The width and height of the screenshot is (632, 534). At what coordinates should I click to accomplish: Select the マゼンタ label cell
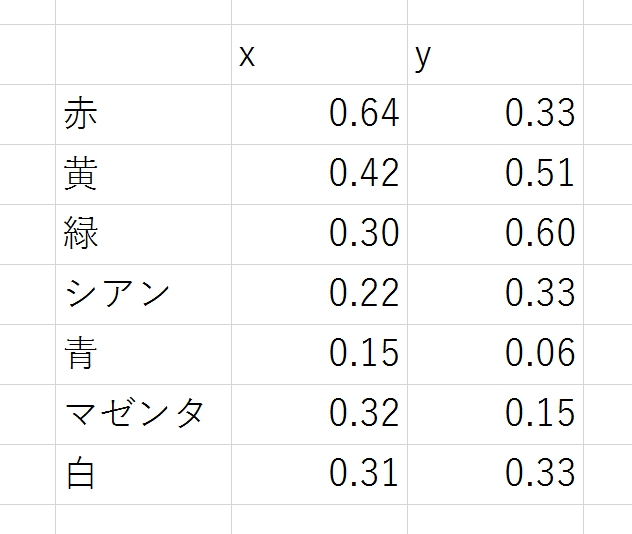pos(143,413)
